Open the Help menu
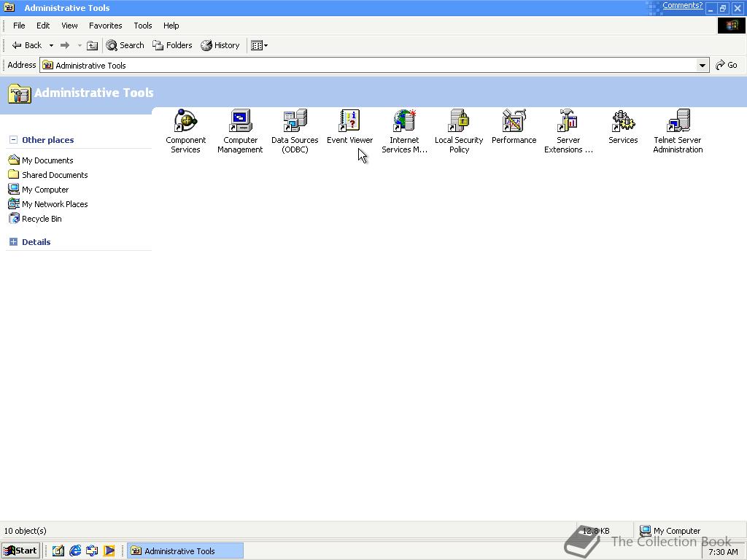 coord(171,26)
